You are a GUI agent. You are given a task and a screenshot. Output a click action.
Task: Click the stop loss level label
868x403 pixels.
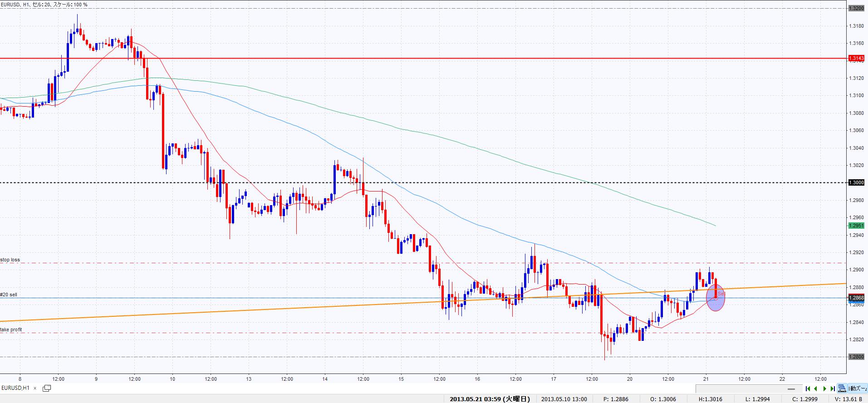(x=10, y=260)
